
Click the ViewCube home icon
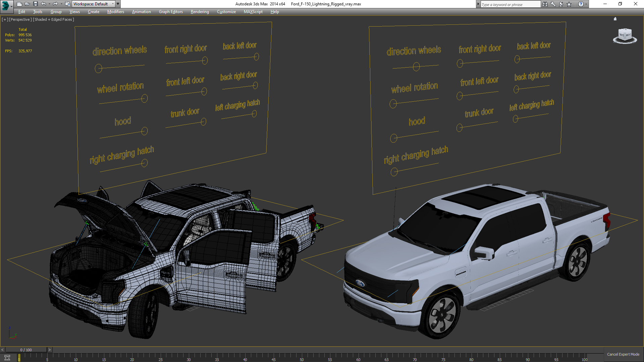coord(615,19)
